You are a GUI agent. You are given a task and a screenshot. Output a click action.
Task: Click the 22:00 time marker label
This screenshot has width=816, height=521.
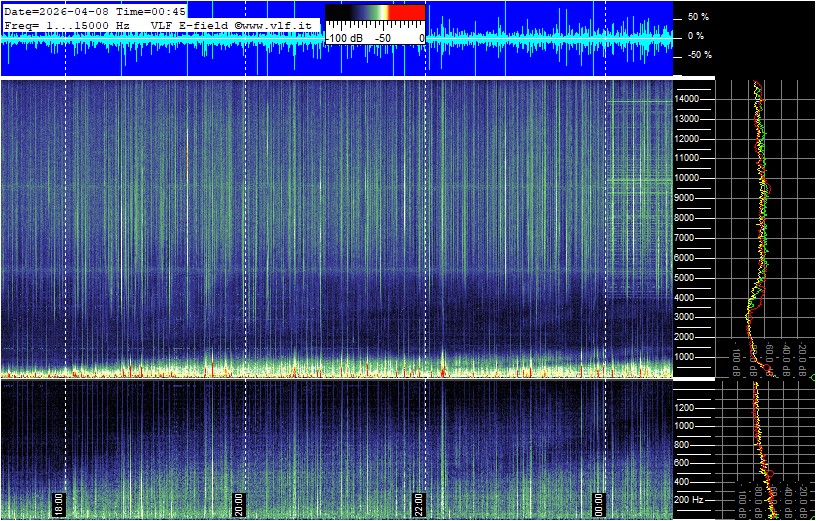click(x=419, y=503)
